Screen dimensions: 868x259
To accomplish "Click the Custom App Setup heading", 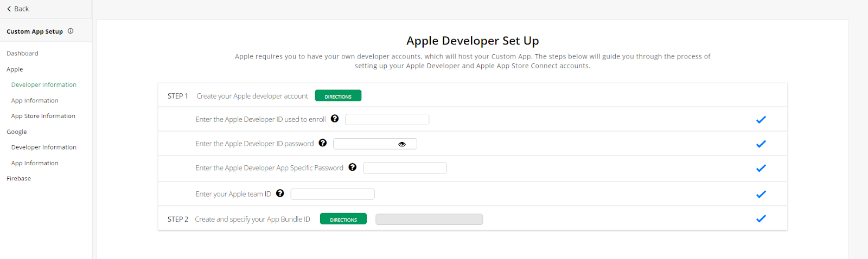I will coord(35,31).
